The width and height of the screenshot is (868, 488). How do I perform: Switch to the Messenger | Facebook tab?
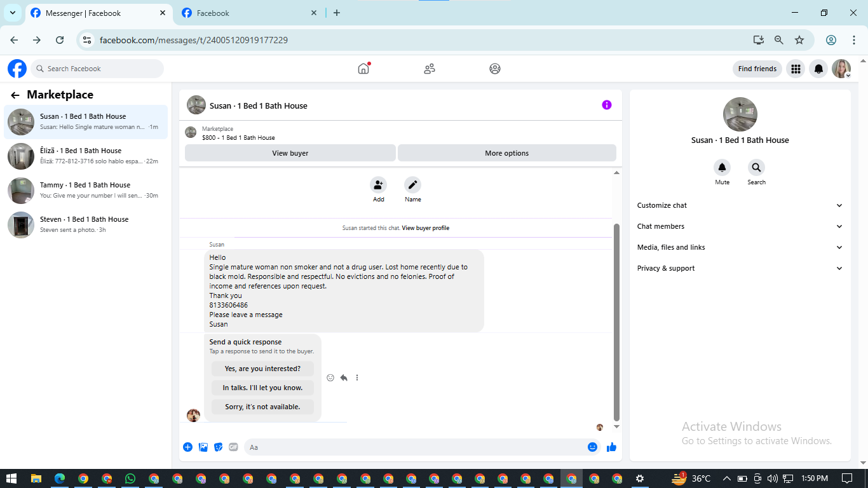(x=98, y=13)
